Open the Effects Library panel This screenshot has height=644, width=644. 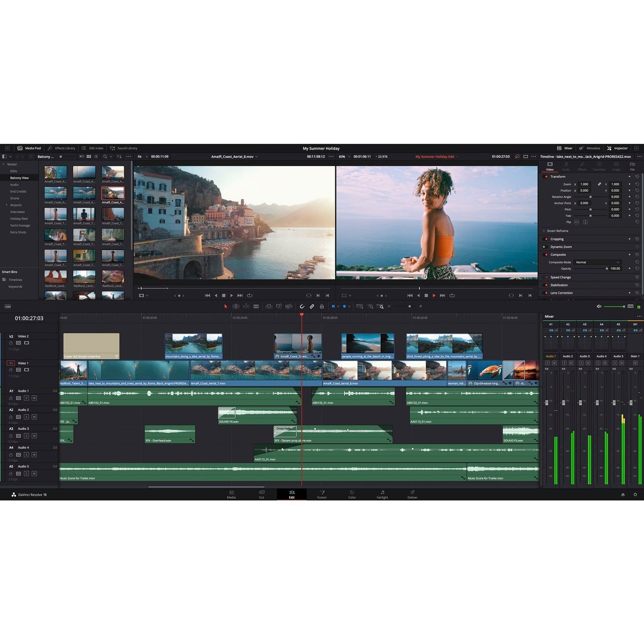click(x=62, y=148)
